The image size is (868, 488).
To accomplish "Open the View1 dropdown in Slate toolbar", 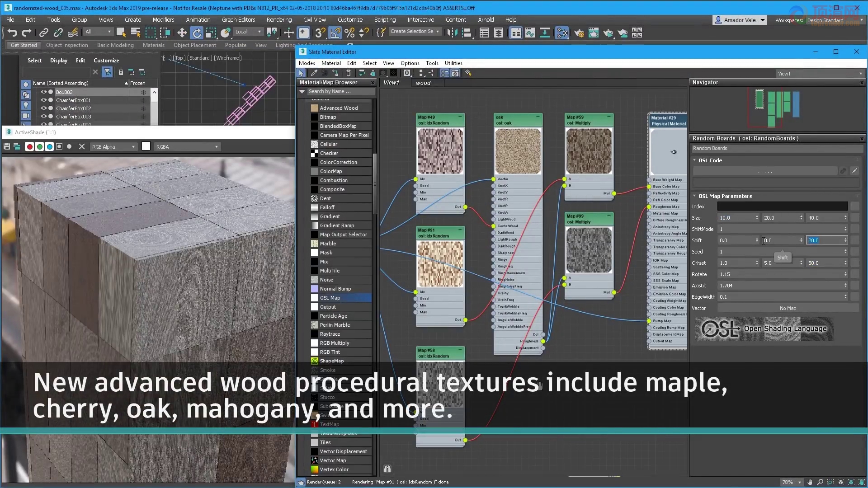I will coord(820,74).
